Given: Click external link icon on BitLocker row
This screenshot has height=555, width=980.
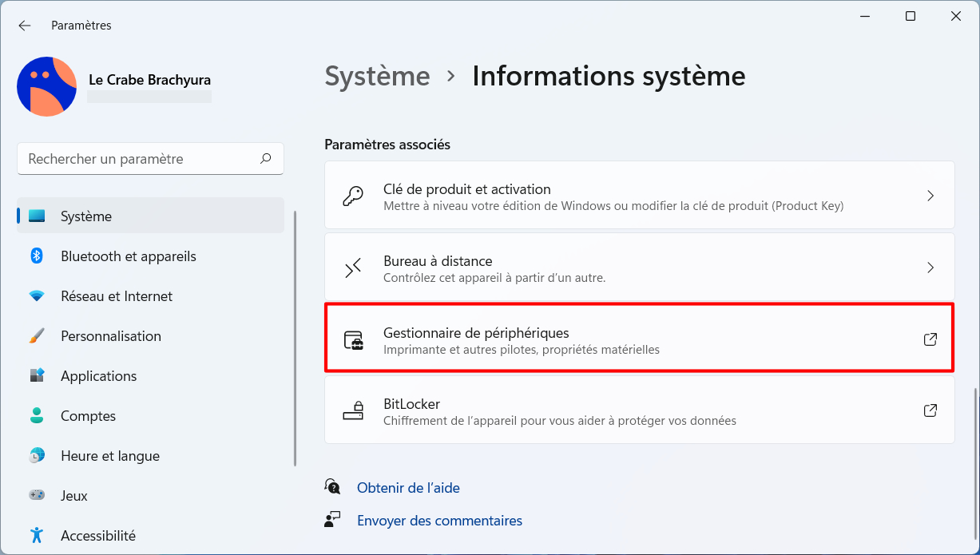Looking at the screenshot, I should coord(930,410).
